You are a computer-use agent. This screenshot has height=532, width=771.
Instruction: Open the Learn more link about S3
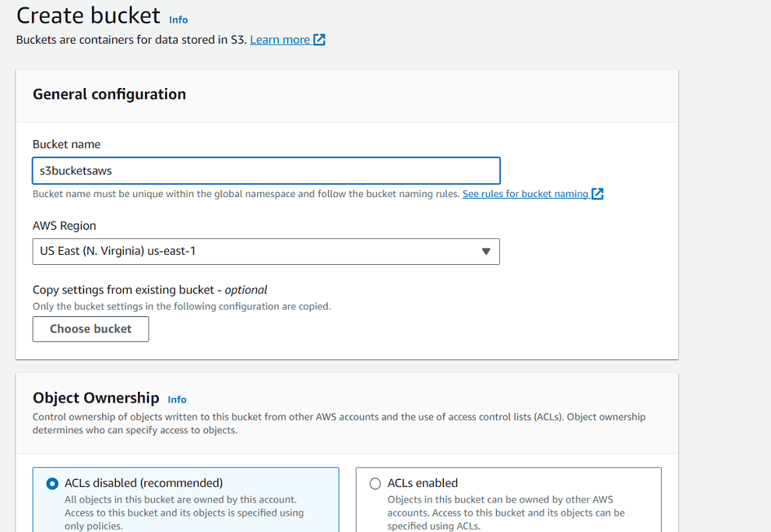click(280, 40)
